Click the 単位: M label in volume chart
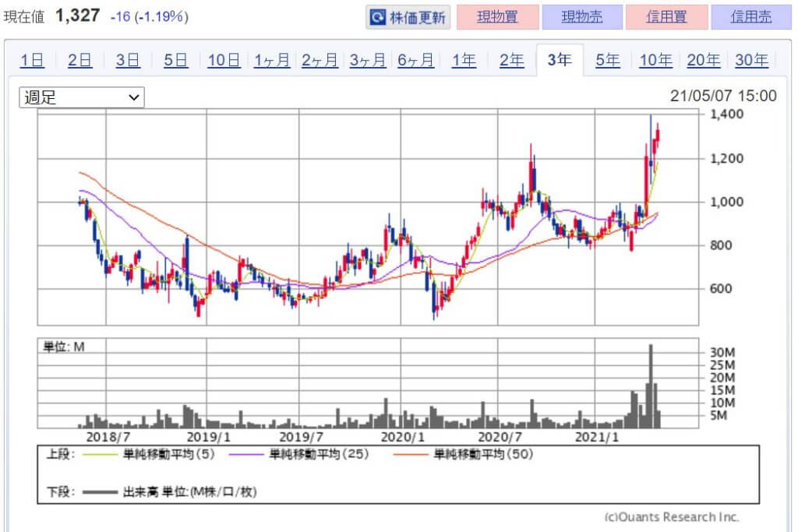The width and height of the screenshot is (798, 532). coord(64,347)
